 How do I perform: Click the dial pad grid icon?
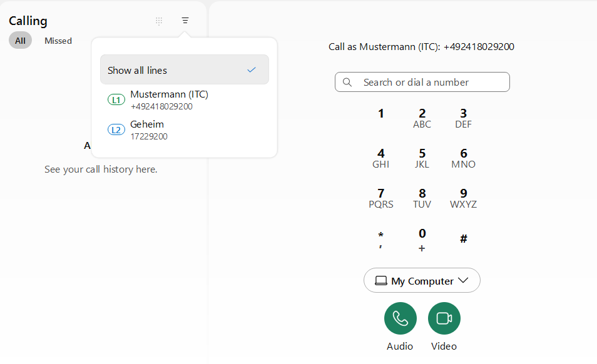tap(159, 21)
